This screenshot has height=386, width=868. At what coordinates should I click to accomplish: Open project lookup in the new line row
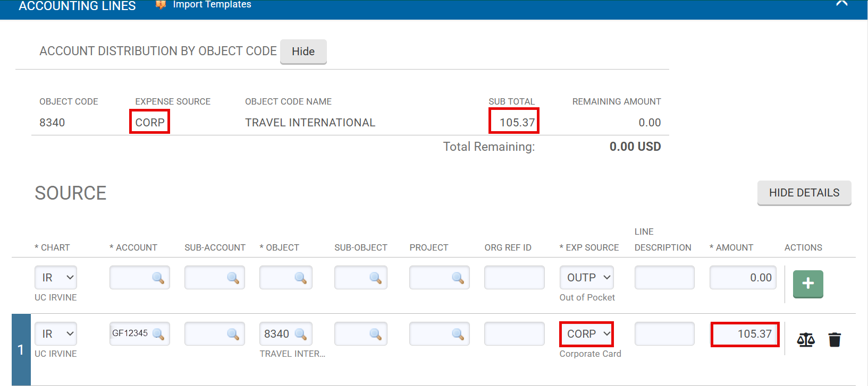click(458, 278)
